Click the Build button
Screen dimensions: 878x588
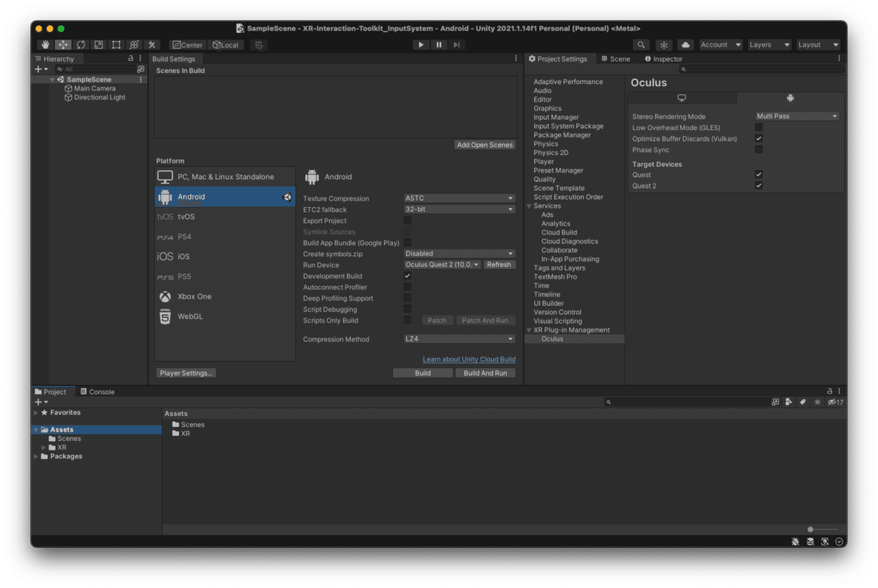[423, 373]
